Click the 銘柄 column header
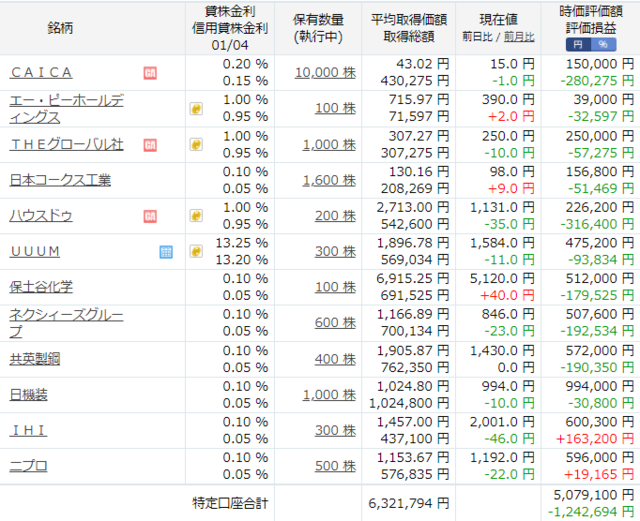This screenshot has width=640, height=521. pos(60,28)
